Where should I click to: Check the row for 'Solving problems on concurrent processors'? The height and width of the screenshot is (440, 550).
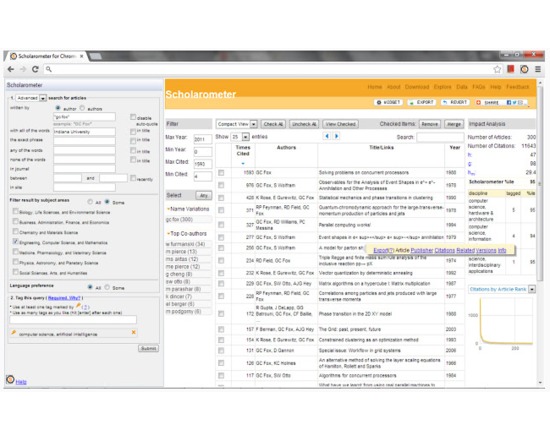pyautogui.click(x=221, y=173)
